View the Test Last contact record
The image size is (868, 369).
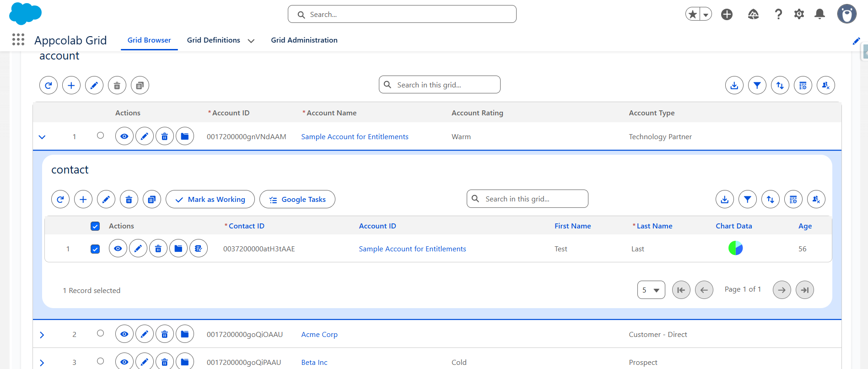point(118,248)
